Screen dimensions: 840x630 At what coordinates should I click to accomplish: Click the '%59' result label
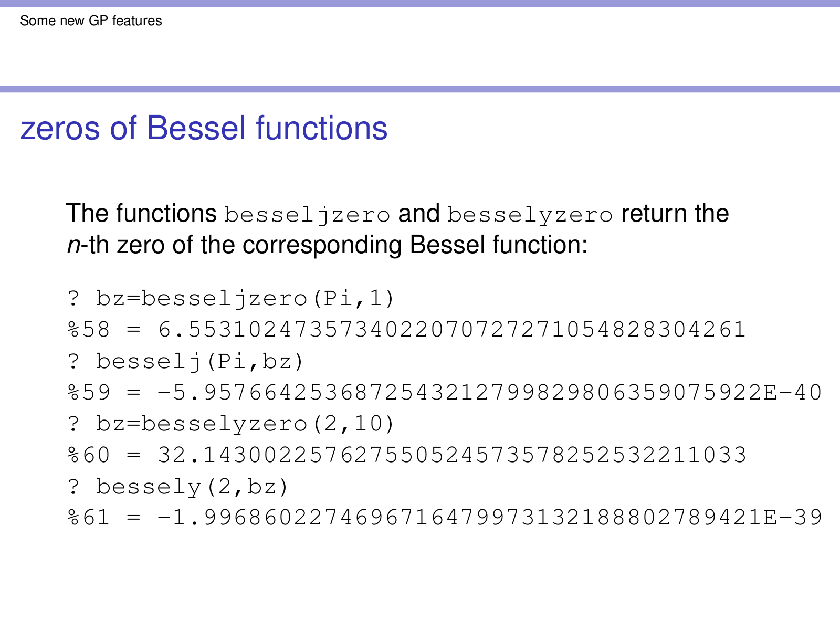tap(89, 393)
